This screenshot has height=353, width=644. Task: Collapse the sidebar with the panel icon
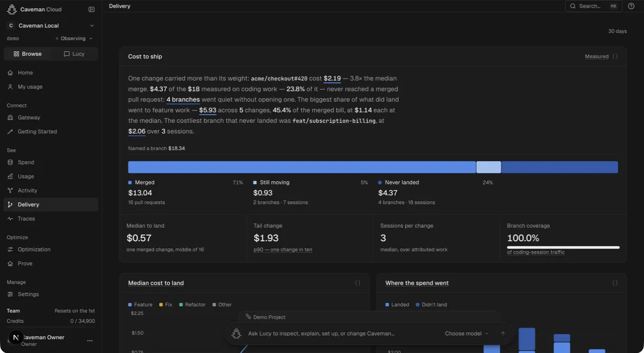click(92, 9)
